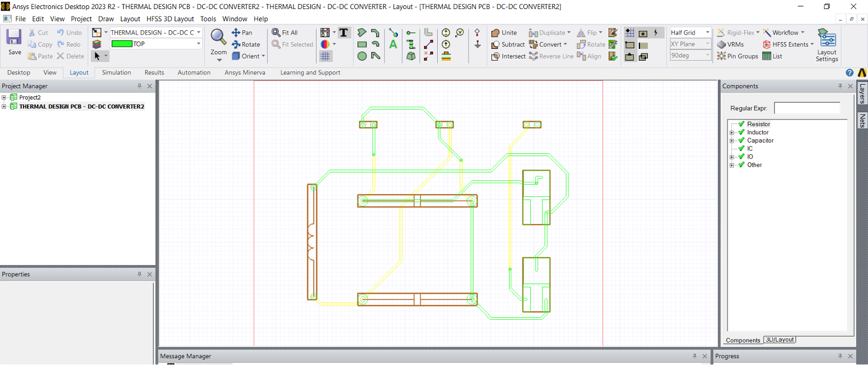
Task: Click the Regular Expr input field
Action: pyautogui.click(x=806, y=108)
